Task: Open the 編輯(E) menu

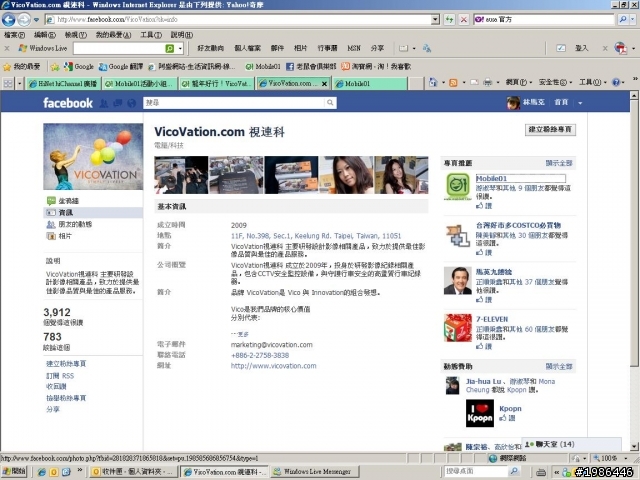Action: point(44,35)
